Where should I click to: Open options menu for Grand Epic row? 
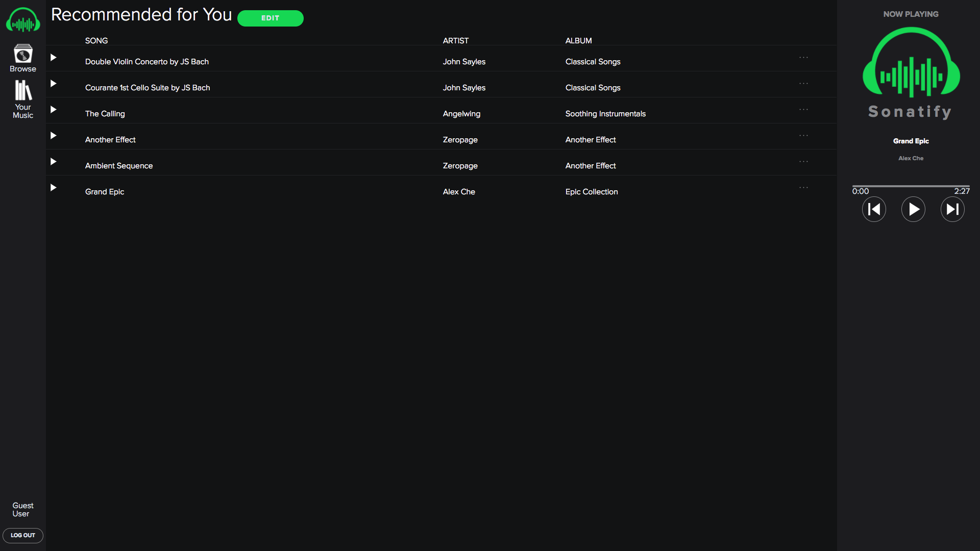(x=803, y=188)
